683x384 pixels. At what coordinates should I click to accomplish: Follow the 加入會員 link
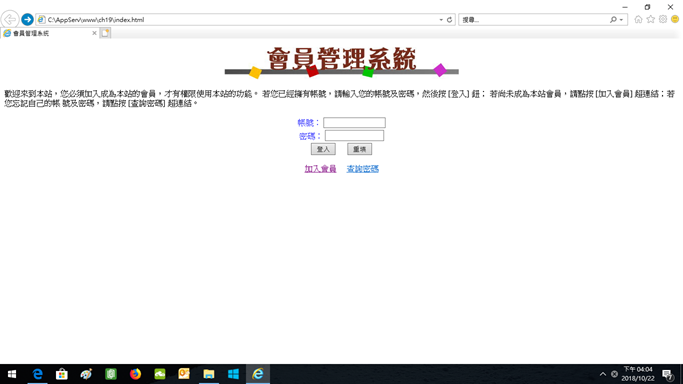coord(320,169)
